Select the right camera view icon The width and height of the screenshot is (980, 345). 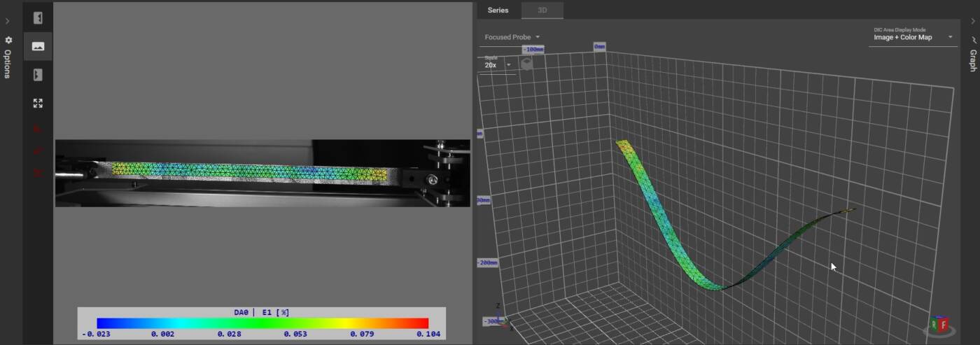[38, 74]
